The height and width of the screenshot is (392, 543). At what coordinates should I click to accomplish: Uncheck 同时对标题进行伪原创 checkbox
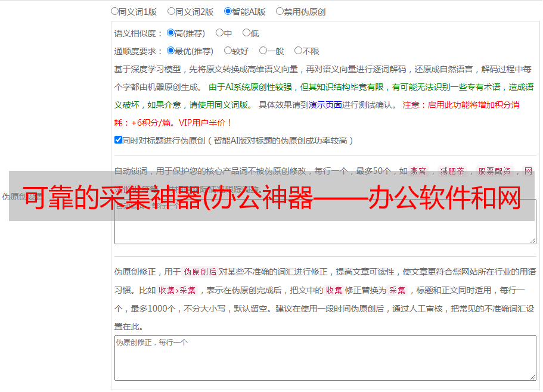point(118,140)
